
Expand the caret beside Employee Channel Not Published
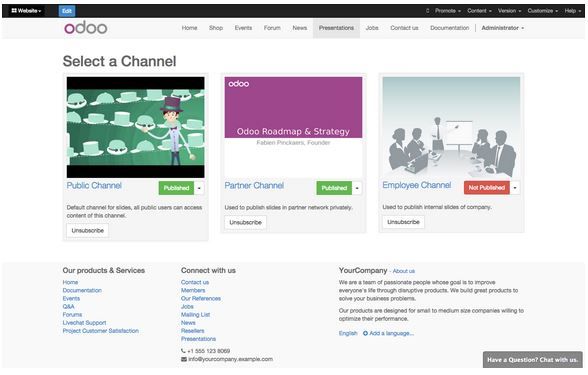click(x=515, y=188)
